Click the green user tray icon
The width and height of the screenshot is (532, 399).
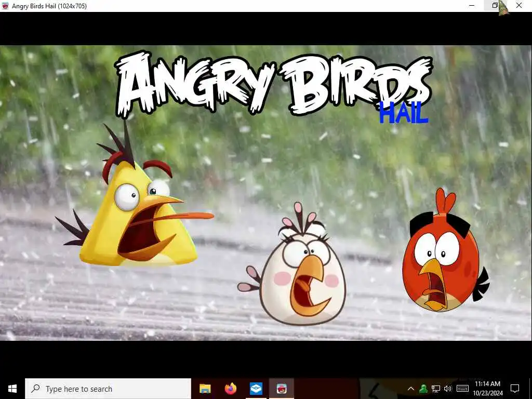(x=423, y=389)
